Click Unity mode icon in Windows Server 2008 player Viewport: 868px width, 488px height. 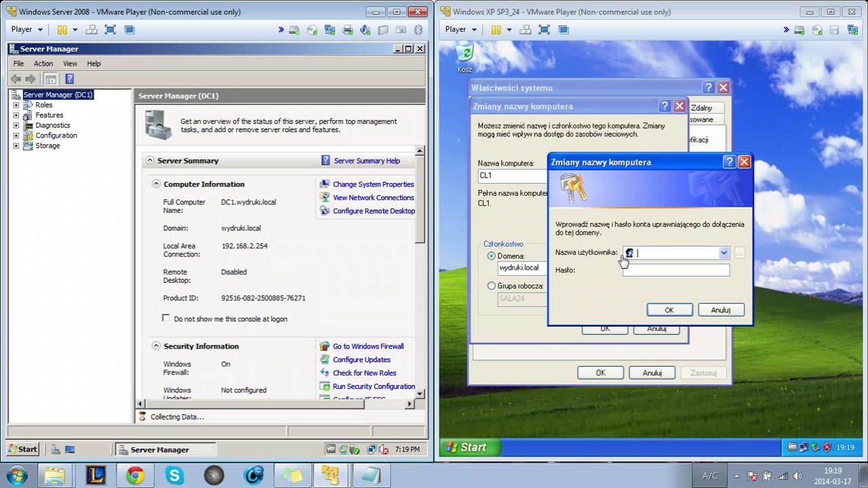click(x=130, y=30)
